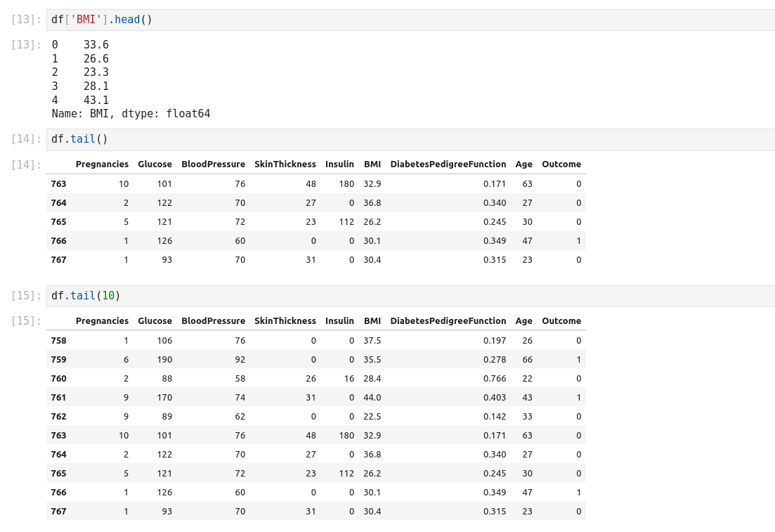Image resolution: width=775 pixels, height=532 pixels.
Task: Click DiabetesPedigreeFunction header in the df.tail() table
Action: pos(448,164)
